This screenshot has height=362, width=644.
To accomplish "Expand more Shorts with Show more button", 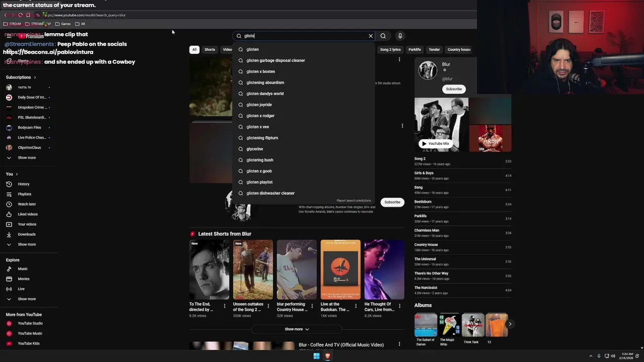I will tap(297, 329).
